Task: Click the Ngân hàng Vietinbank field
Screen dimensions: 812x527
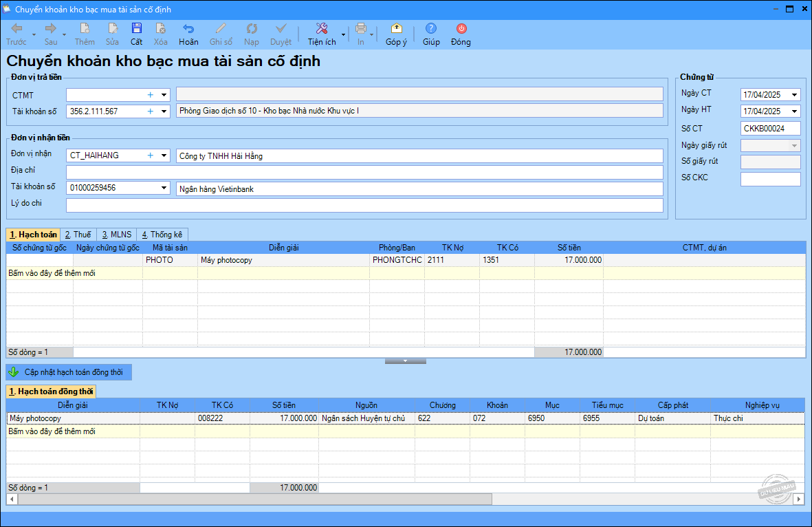Action: [419, 189]
